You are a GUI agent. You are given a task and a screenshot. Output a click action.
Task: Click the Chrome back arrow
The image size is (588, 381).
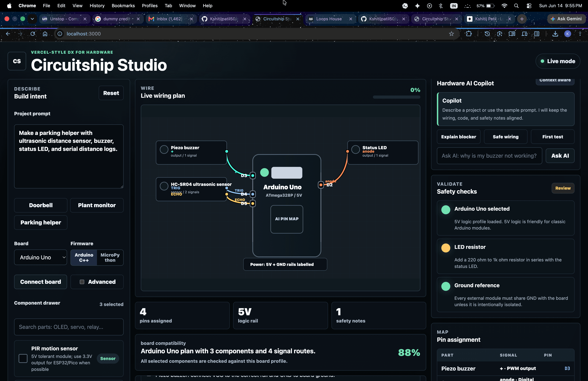8,34
